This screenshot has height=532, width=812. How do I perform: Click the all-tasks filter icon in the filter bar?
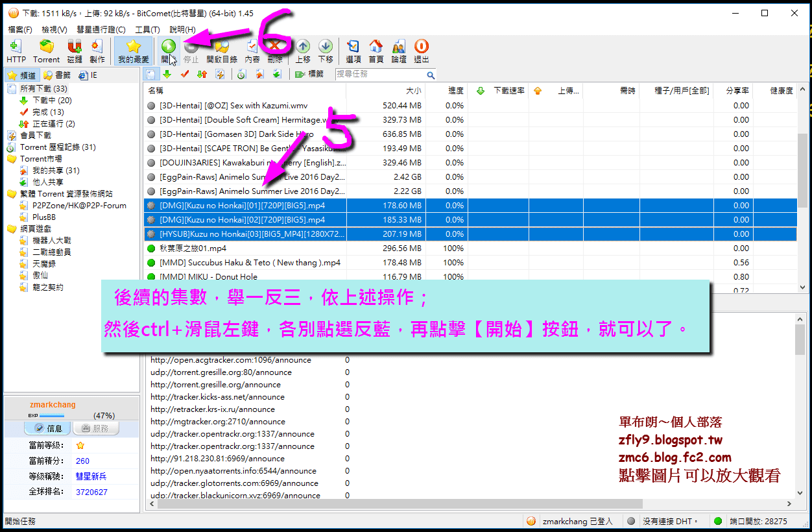click(150, 74)
